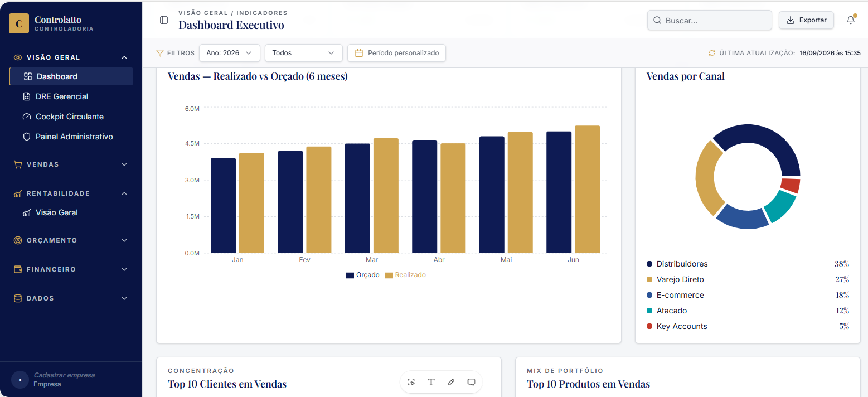Click the Jun Realizado bar
This screenshot has width=868, height=397.
[587, 190]
